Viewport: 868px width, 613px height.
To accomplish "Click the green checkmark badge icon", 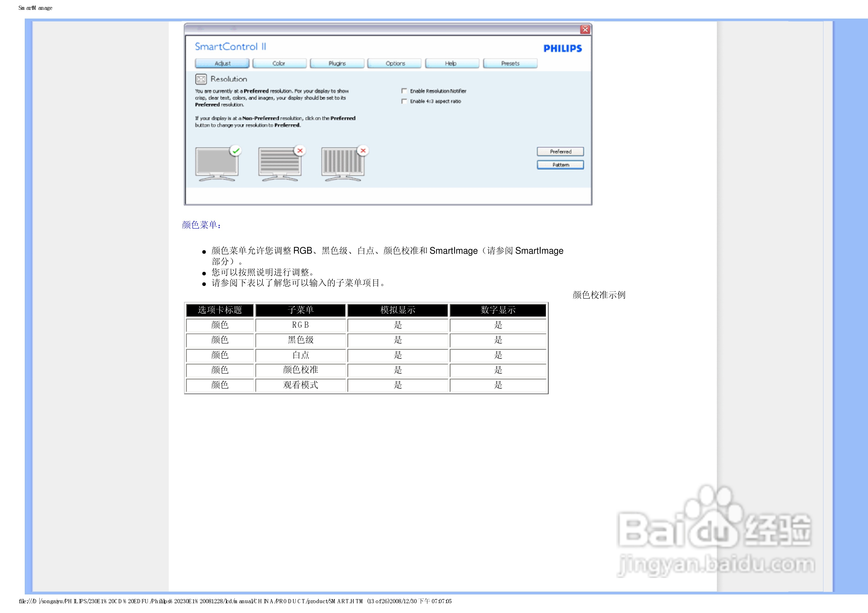I will pyautogui.click(x=236, y=151).
